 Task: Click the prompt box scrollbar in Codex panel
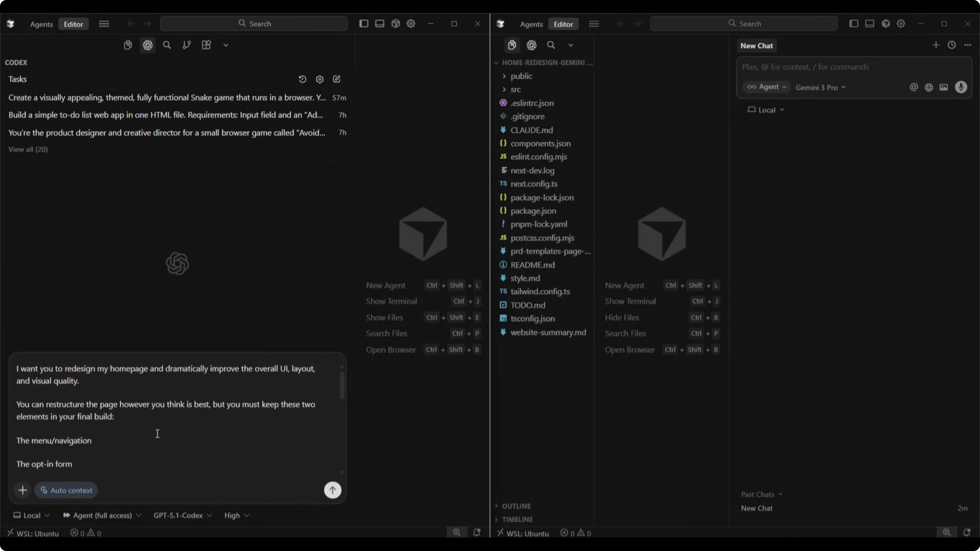coord(342,385)
